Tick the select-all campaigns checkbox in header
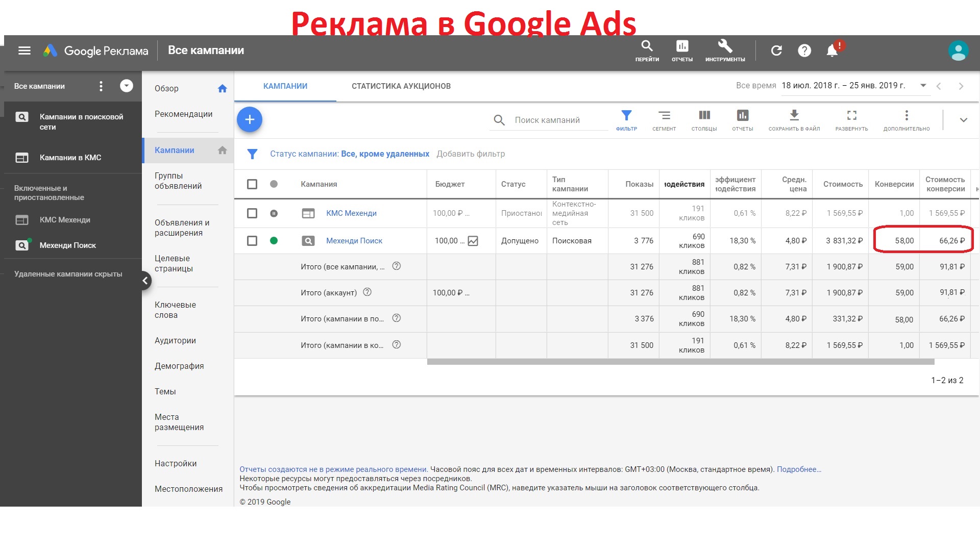980x551 pixels. [x=252, y=184]
